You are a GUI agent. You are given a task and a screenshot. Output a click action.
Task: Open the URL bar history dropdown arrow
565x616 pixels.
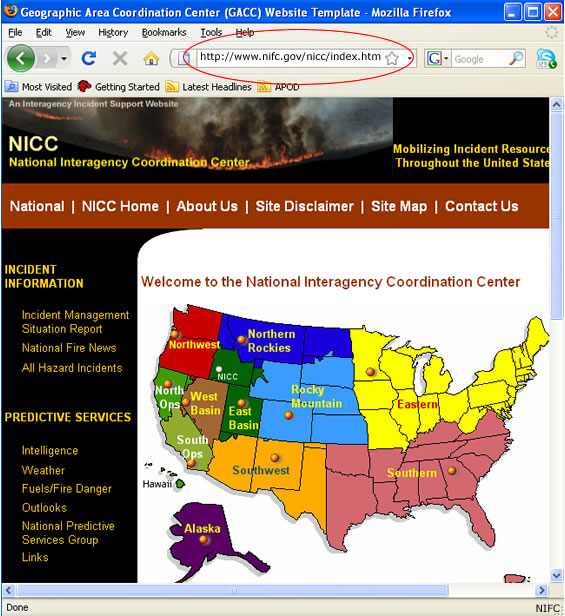(410, 59)
